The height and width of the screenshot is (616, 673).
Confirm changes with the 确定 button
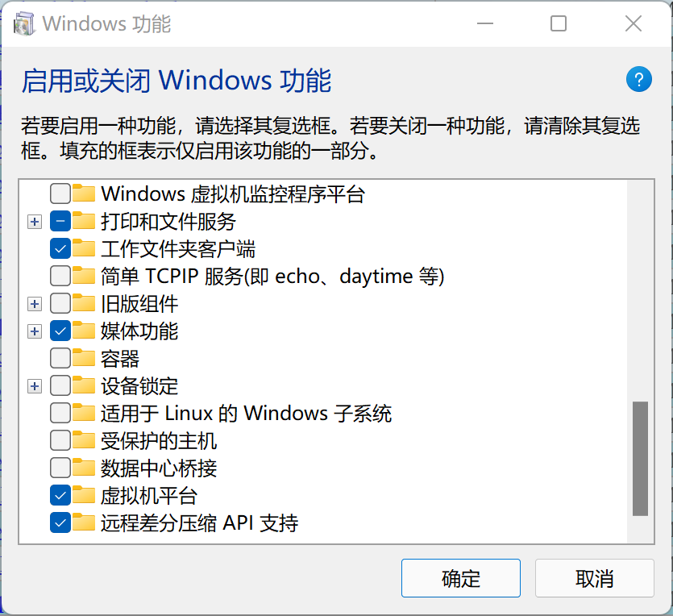coord(460,577)
